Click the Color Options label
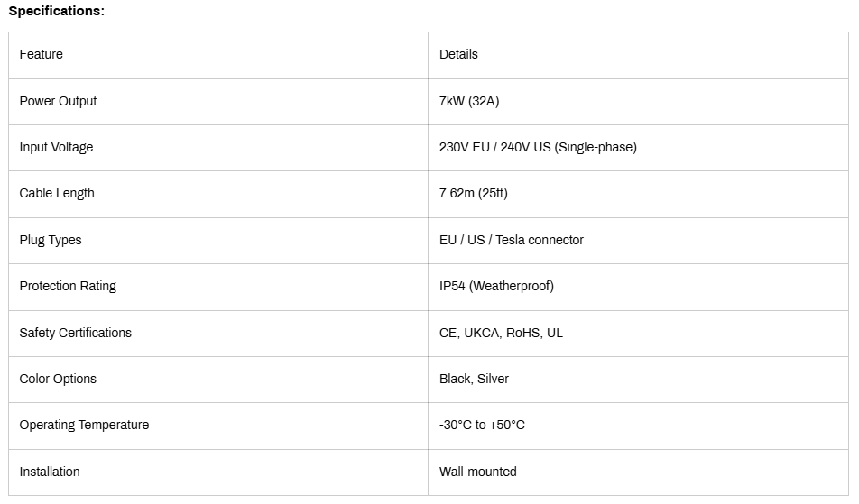Viewport: 859px width, 504px height. (x=58, y=379)
